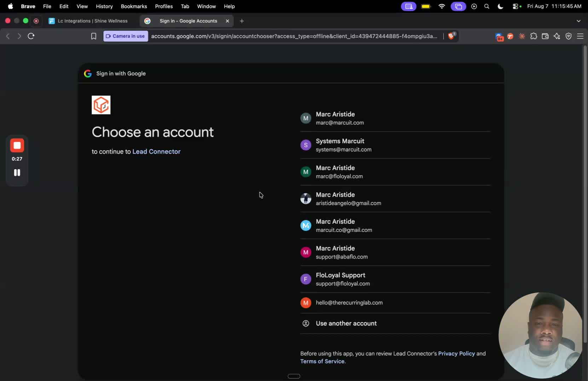
Task: Select the support@abaflo.com account
Action: [x=395, y=253]
